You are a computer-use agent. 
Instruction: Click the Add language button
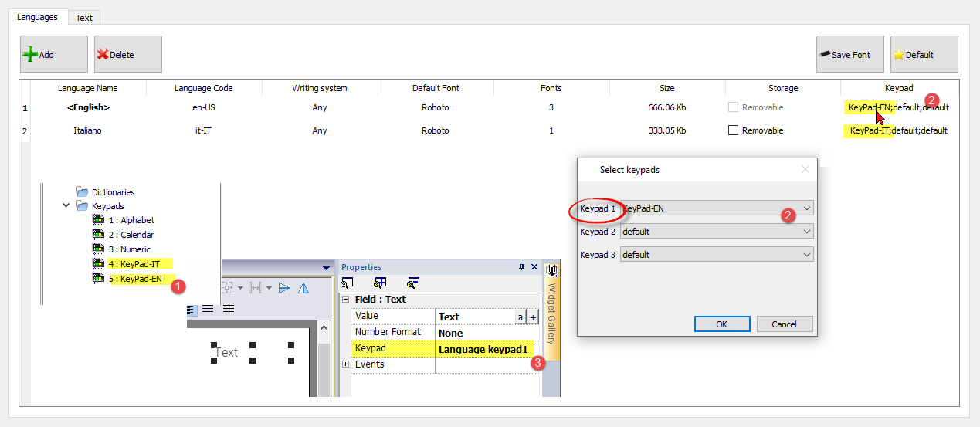point(54,54)
